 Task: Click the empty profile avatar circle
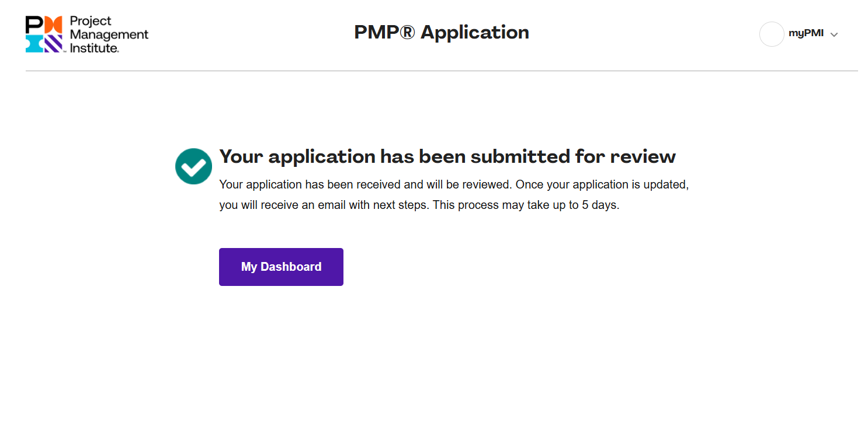(771, 34)
